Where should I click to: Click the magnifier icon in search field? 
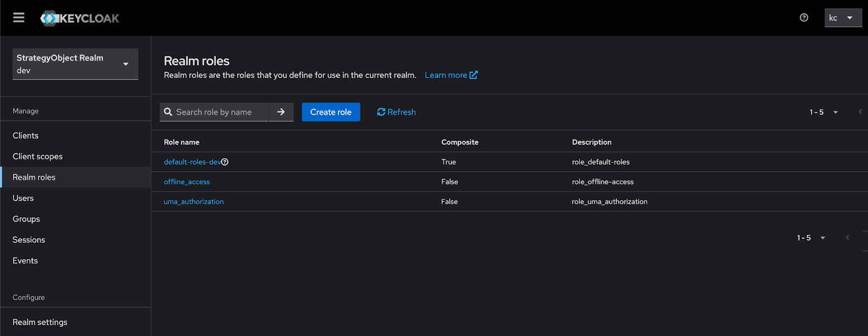[x=168, y=112]
